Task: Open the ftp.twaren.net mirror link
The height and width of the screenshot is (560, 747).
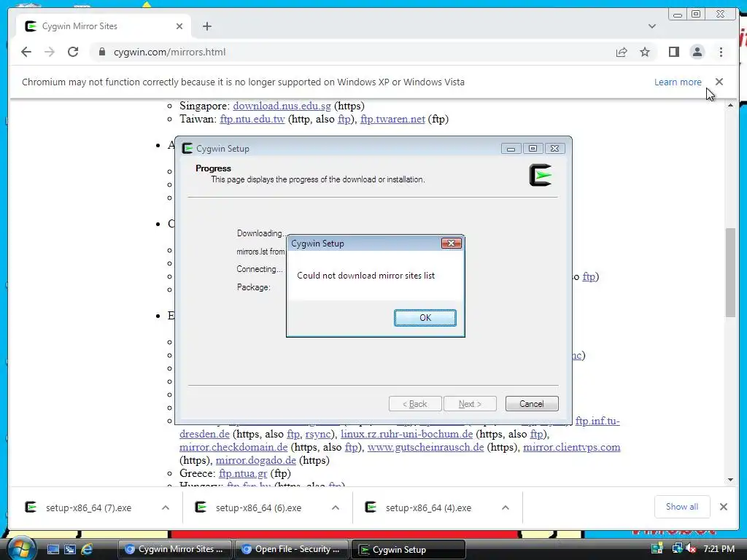Action: [x=392, y=119]
